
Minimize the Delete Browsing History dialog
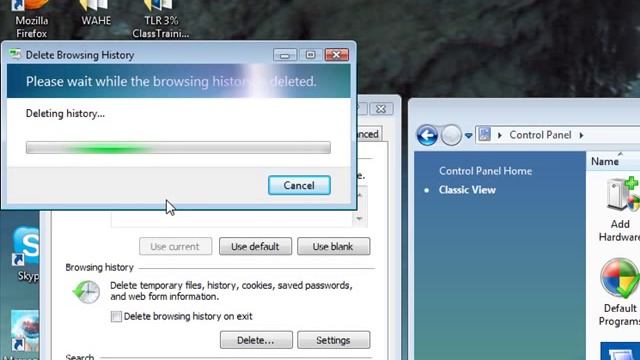(x=285, y=55)
